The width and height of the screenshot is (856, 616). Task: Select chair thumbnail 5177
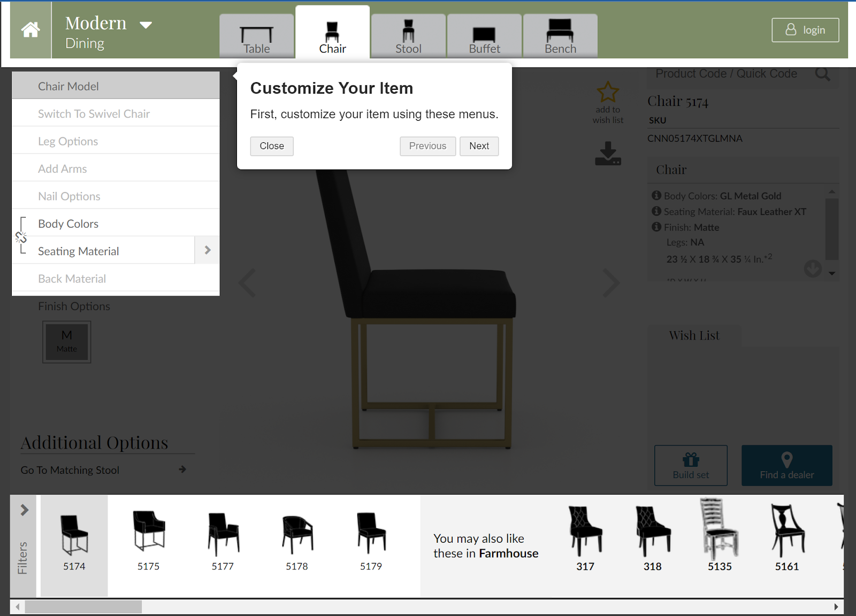pyautogui.click(x=223, y=541)
